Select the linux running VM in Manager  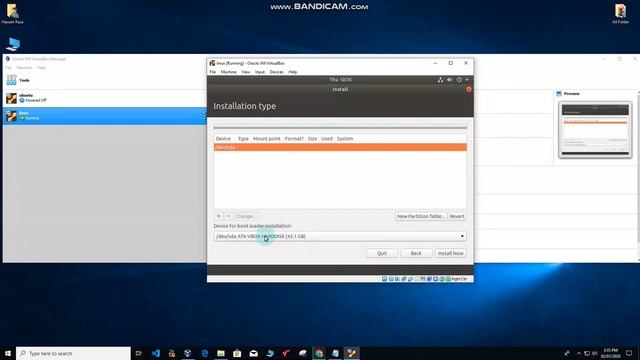coord(105,116)
